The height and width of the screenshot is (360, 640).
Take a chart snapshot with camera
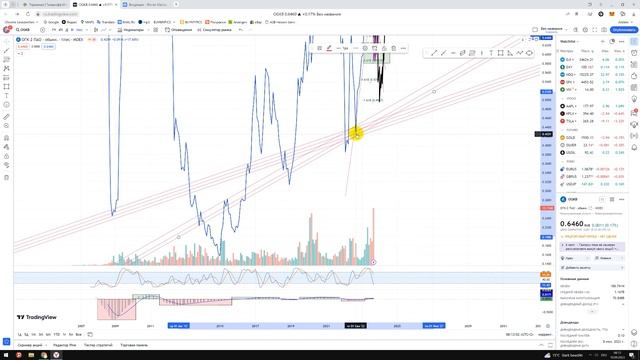click(604, 30)
